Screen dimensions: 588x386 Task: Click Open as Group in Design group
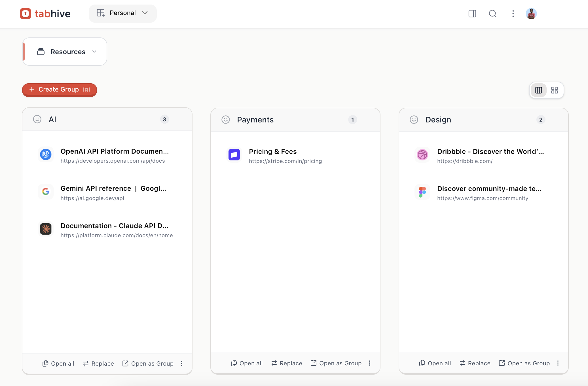[524, 363]
